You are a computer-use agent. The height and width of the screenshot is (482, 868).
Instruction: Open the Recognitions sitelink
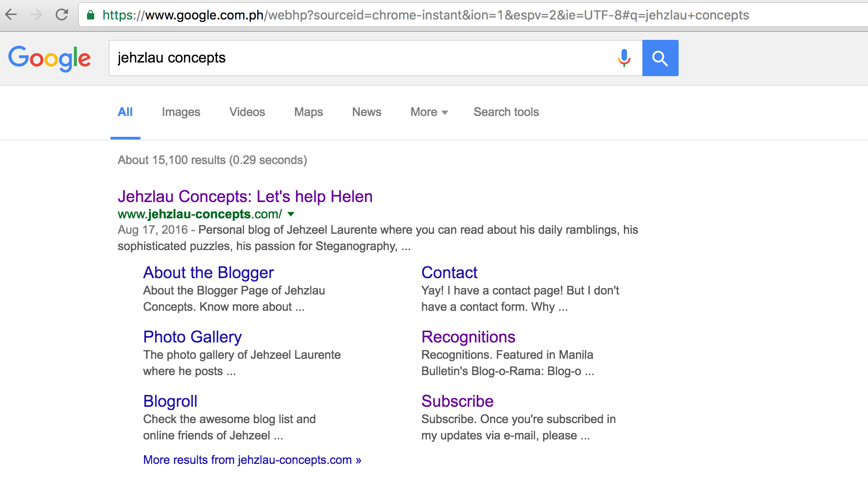coord(468,337)
